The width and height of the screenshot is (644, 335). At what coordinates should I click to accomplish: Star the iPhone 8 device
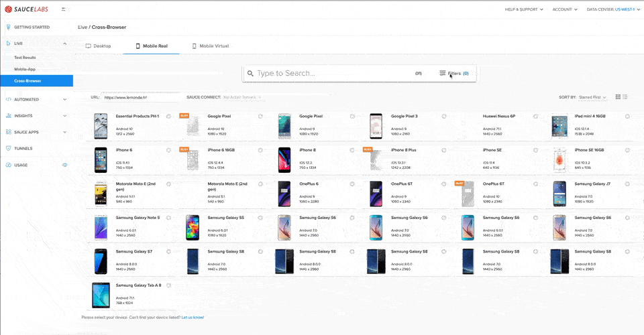[x=352, y=150]
